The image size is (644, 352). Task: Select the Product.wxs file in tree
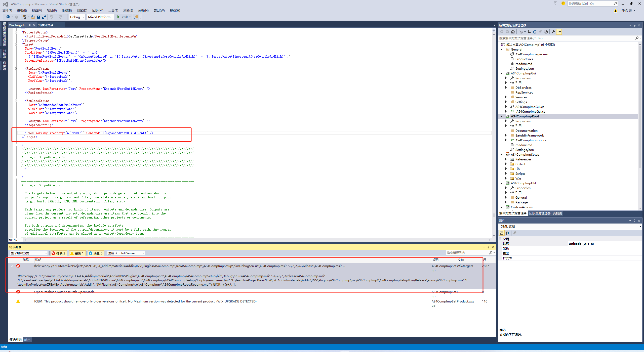pos(524,59)
